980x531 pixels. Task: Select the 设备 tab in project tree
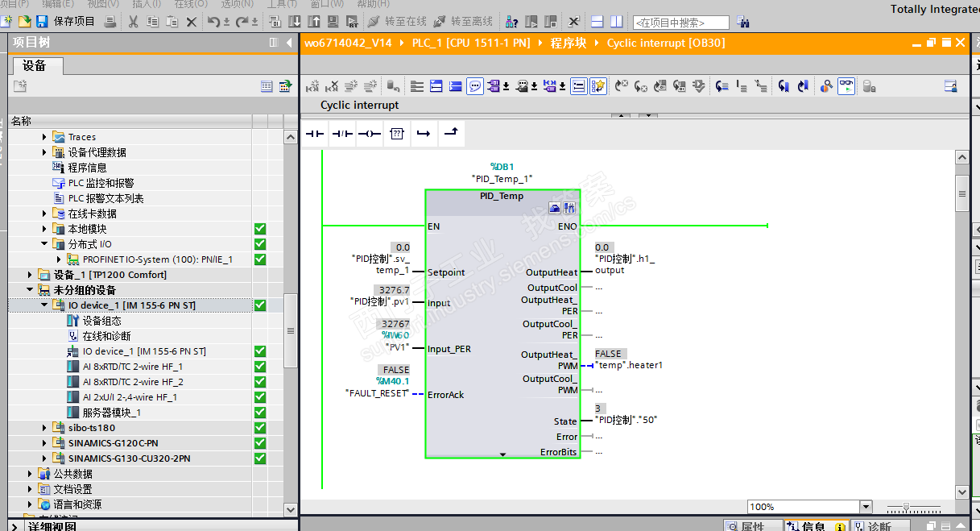pos(35,66)
